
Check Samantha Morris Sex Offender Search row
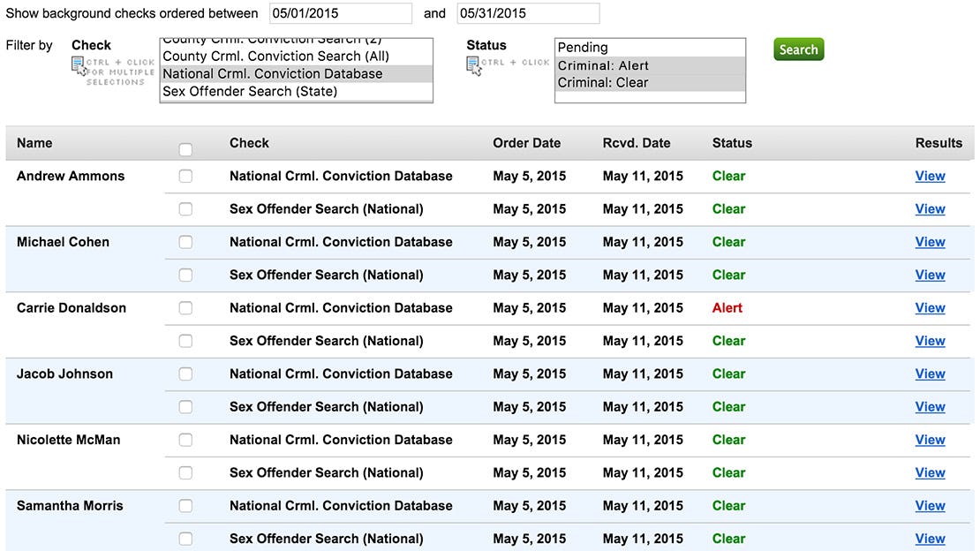point(185,539)
